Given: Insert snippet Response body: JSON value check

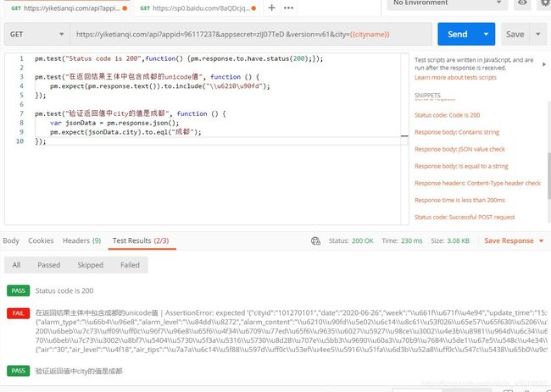Looking at the screenshot, I should (459, 149).
